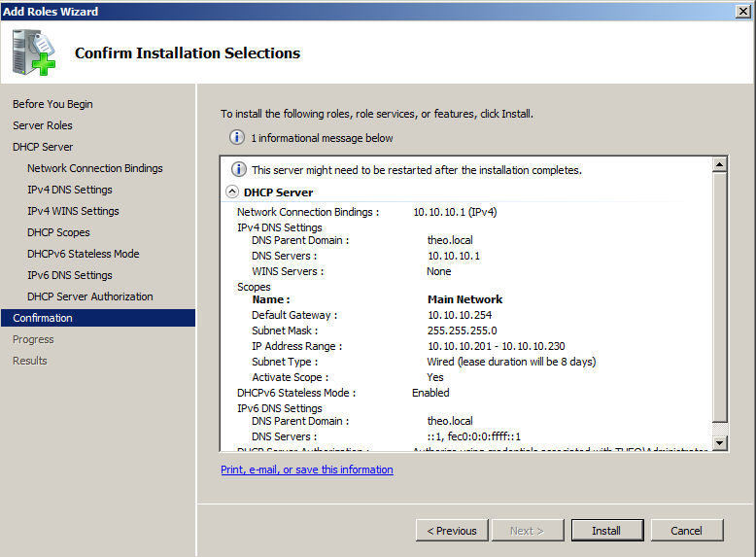The width and height of the screenshot is (756, 557).
Task: Click the Add Roles server icon
Action: 34,52
